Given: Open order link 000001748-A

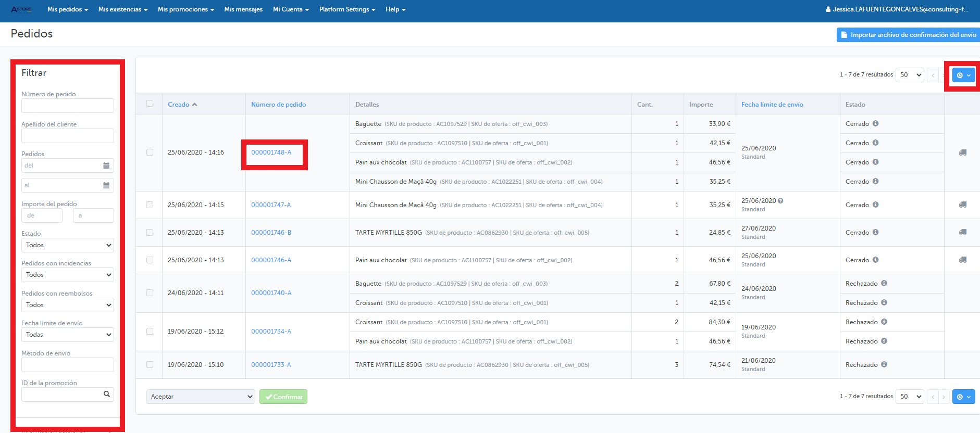Looking at the screenshot, I should point(271,152).
